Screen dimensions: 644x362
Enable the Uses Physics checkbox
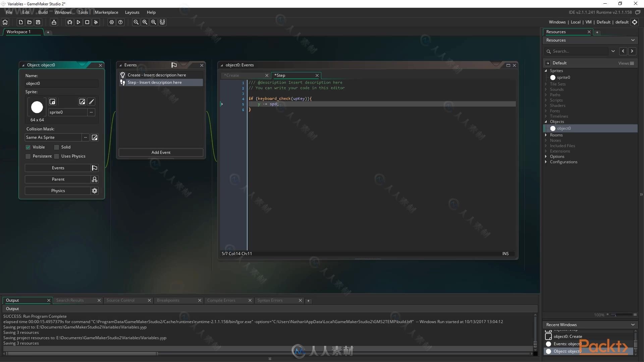[x=57, y=156]
